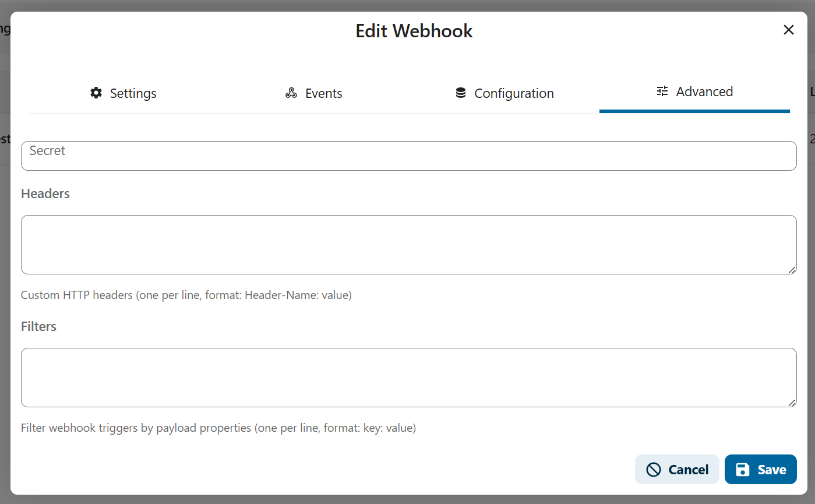Focus the Secret input field

click(409, 156)
